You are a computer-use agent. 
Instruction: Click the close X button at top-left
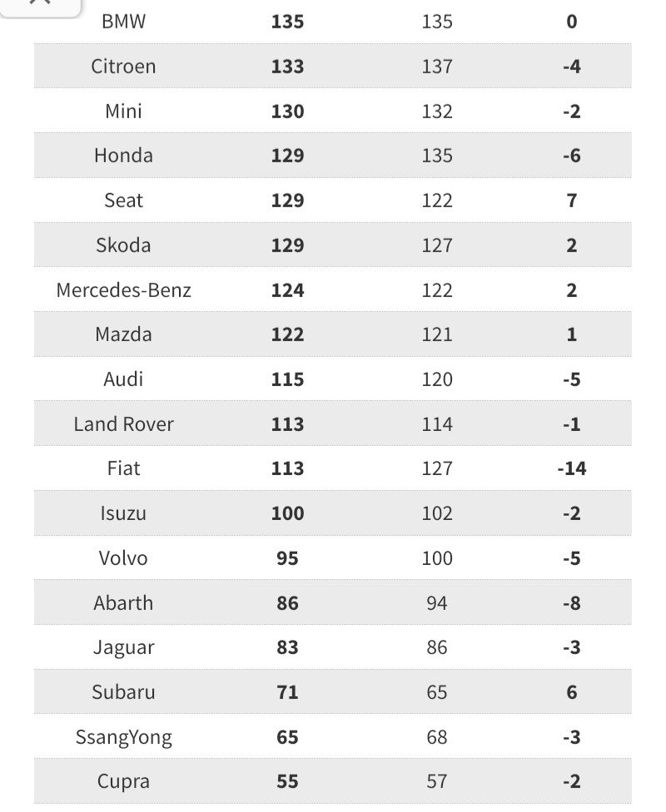(x=40, y=3)
